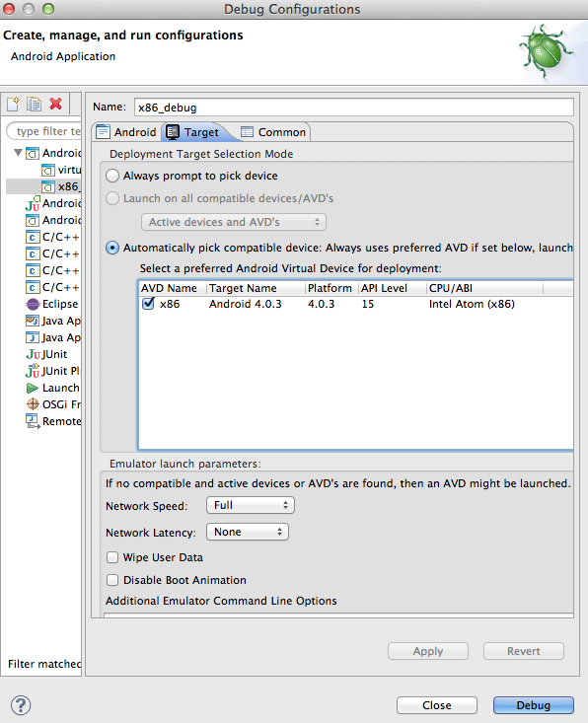Open Active devices and AVD's dropdown

pos(234,222)
